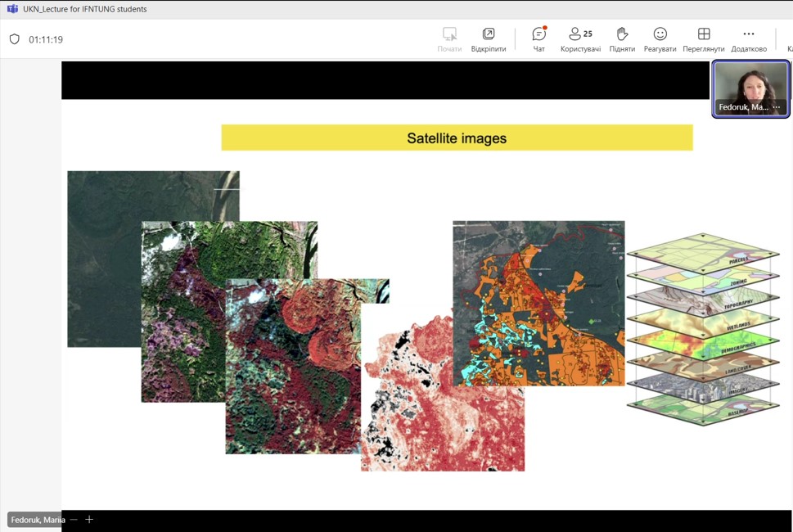Click the shield security icon near timer
Image resolution: width=793 pixels, height=532 pixels.
tap(14, 39)
